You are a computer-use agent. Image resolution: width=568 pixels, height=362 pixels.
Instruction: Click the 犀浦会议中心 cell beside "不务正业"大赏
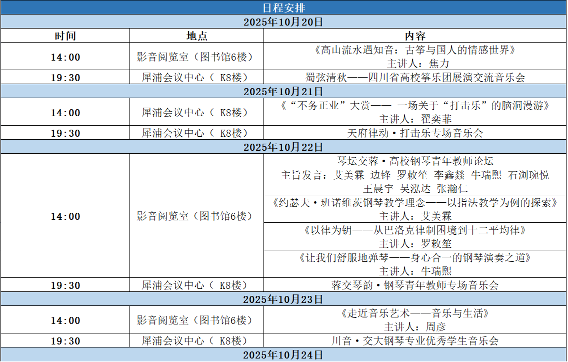[x=196, y=112]
